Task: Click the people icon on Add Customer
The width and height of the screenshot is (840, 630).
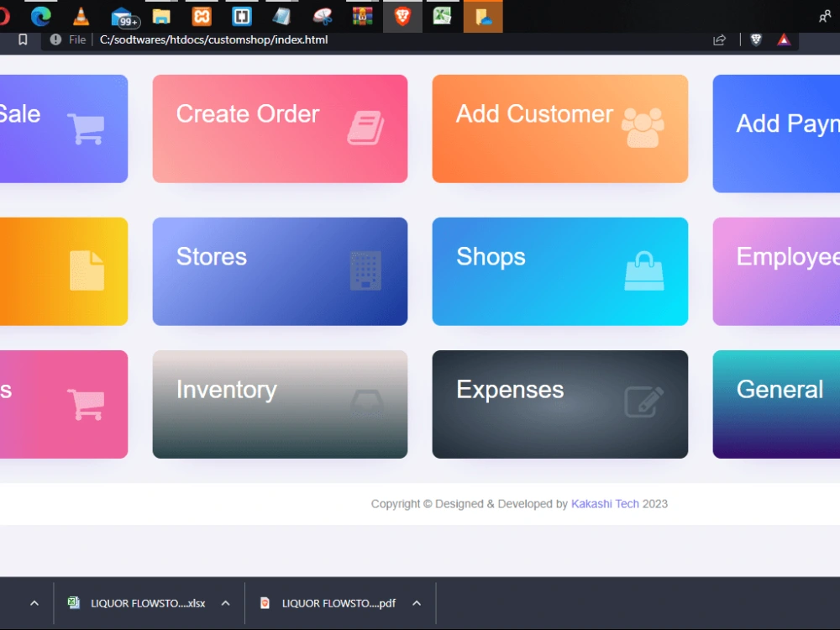Action: [643, 128]
